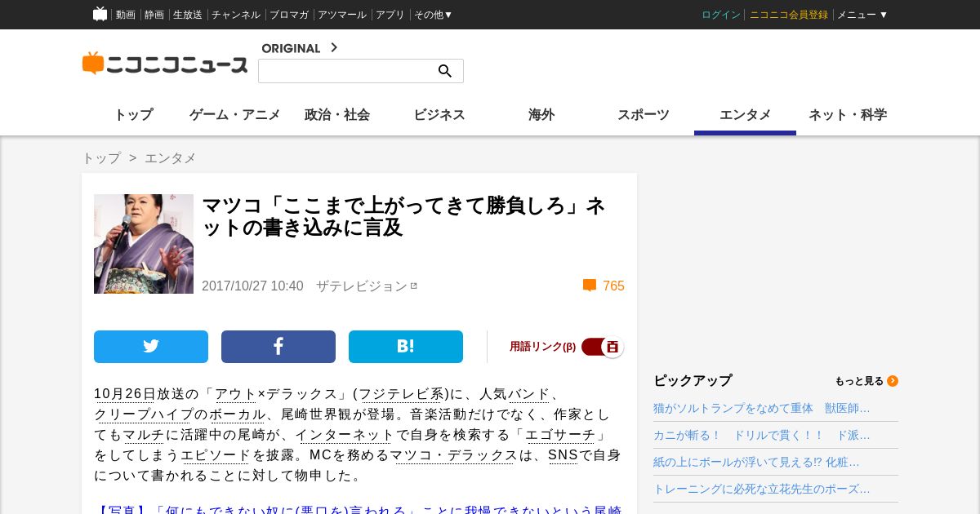Expand the メニュー ▼ dropdown

pyautogui.click(x=862, y=15)
